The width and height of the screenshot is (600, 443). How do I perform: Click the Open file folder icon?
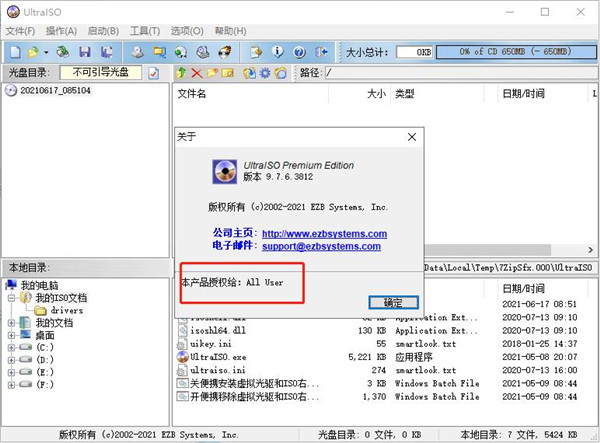pyautogui.click(x=33, y=52)
